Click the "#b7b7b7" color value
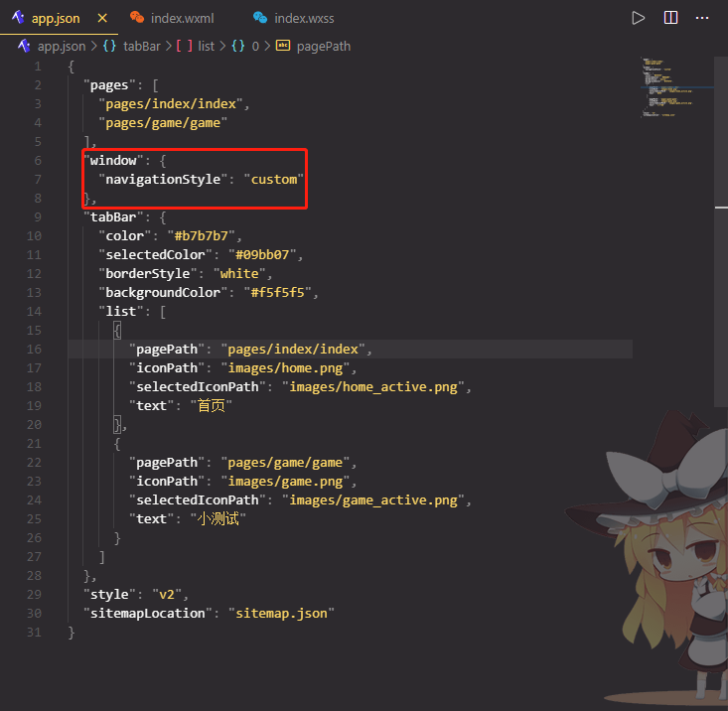728x711 pixels. click(201, 236)
